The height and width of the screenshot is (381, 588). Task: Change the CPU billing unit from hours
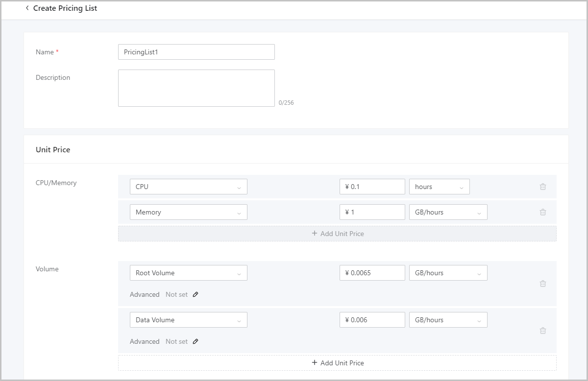tap(439, 187)
